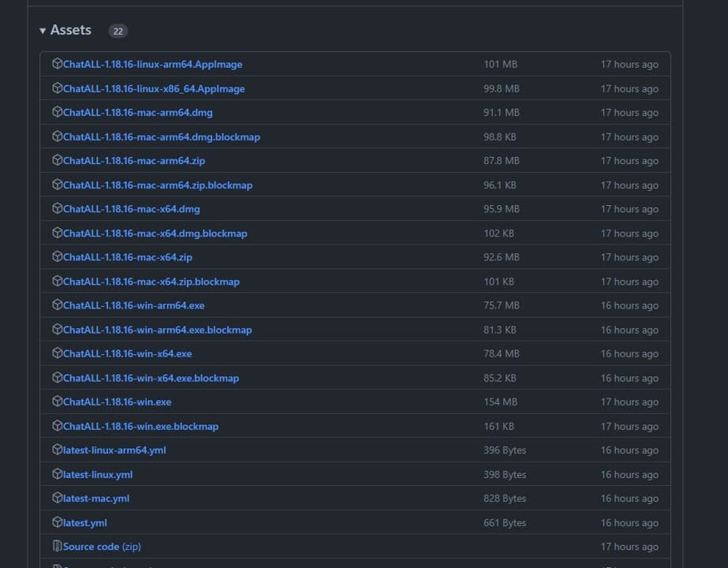Click package icon beside latest-linux-arm64.yml

pyautogui.click(x=57, y=450)
